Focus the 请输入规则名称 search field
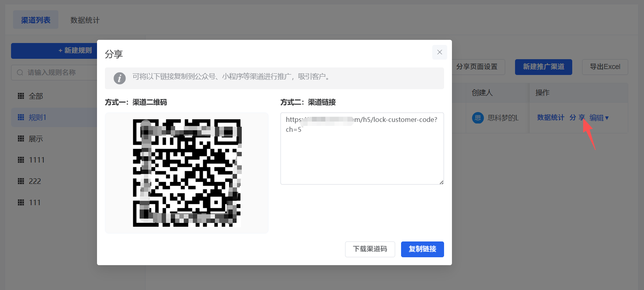Screen dimensions: 644x290 54,73
